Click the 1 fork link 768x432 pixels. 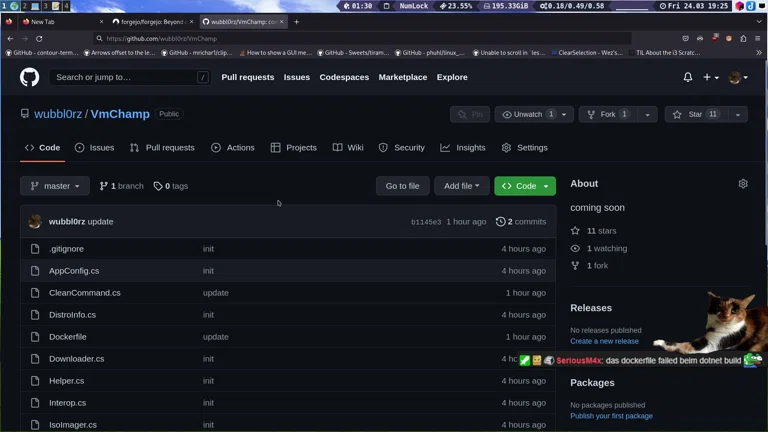pos(589,265)
